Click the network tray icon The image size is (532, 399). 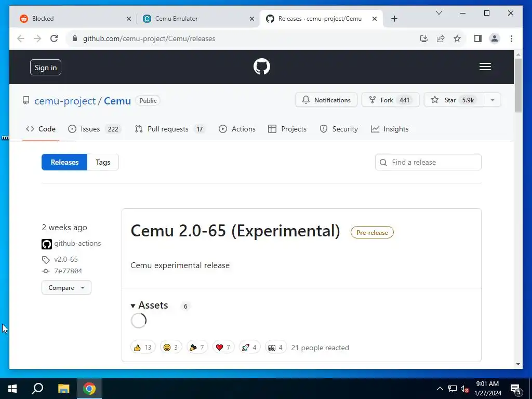453,389
